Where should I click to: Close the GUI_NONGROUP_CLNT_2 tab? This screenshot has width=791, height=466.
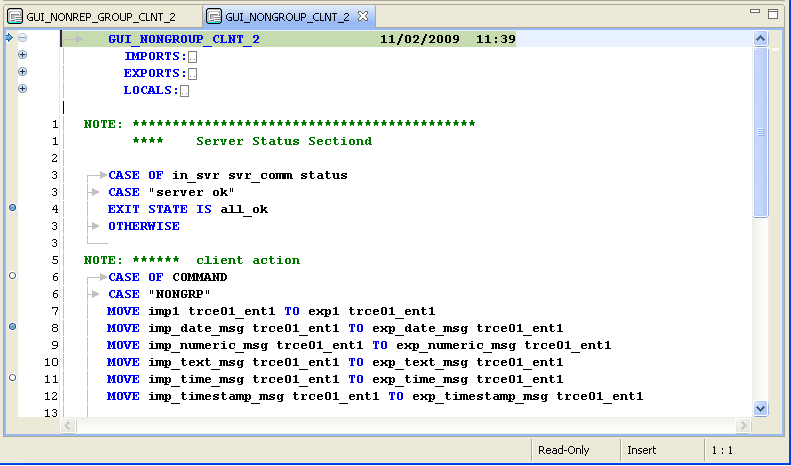pos(363,17)
